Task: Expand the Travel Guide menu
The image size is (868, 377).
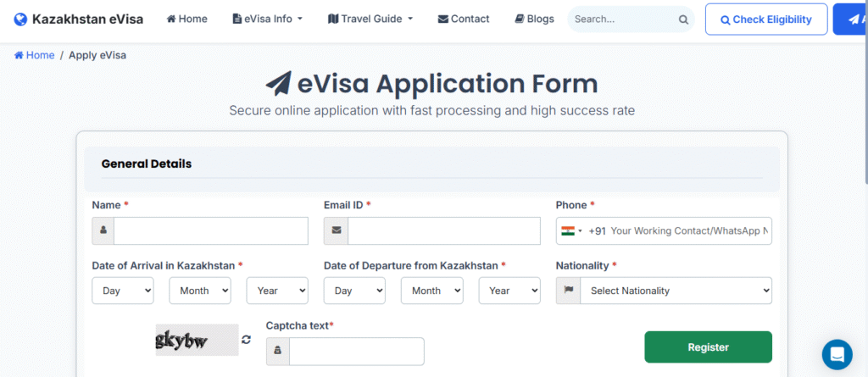Action: (370, 19)
